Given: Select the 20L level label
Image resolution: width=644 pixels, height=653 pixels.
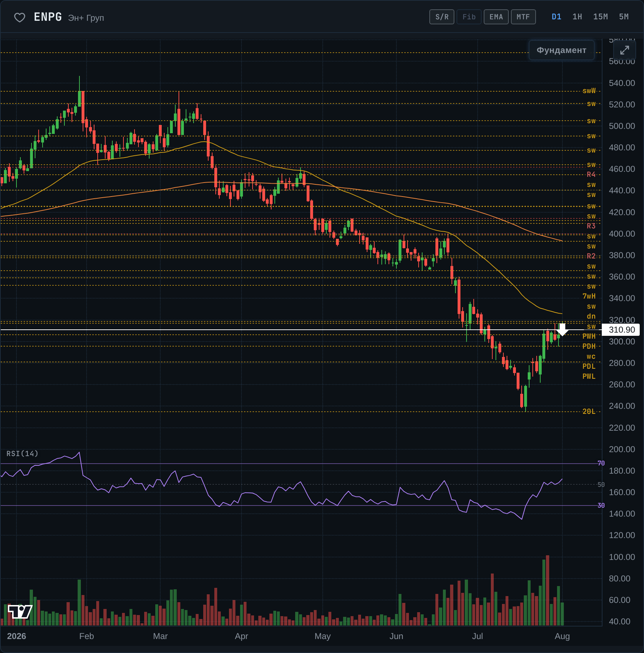Looking at the screenshot, I should click(589, 411).
